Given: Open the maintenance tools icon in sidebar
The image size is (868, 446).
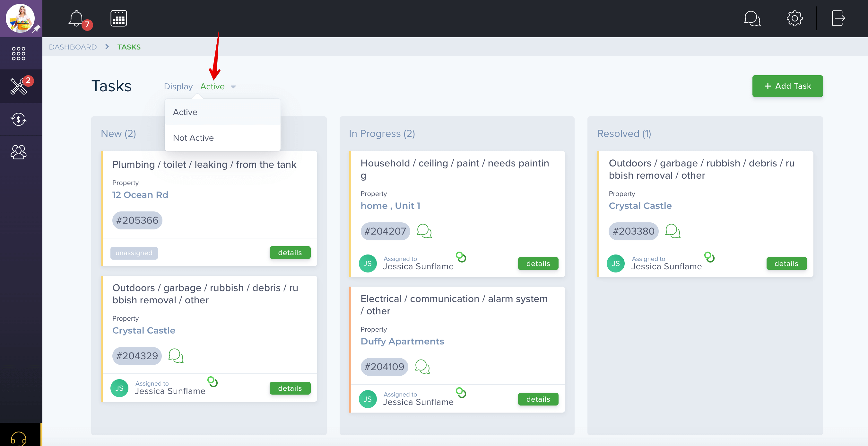Looking at the screenshot, I should point(19,86).
